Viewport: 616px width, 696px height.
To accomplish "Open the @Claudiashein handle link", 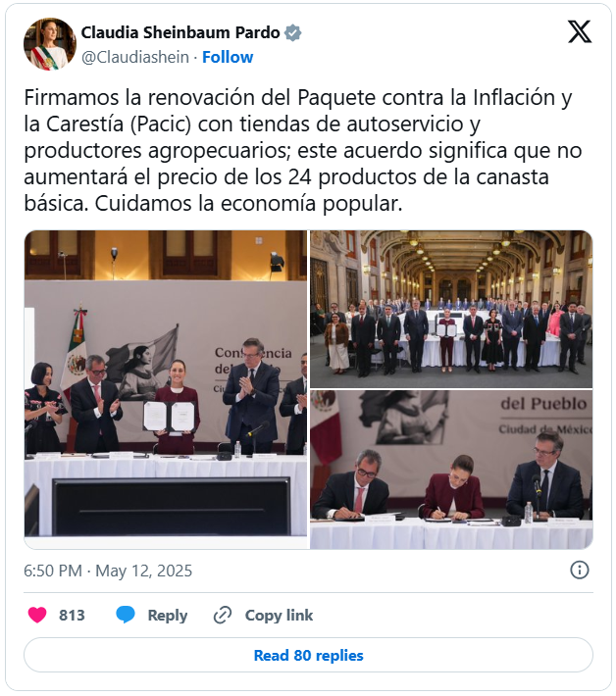I will pos(135,57).
